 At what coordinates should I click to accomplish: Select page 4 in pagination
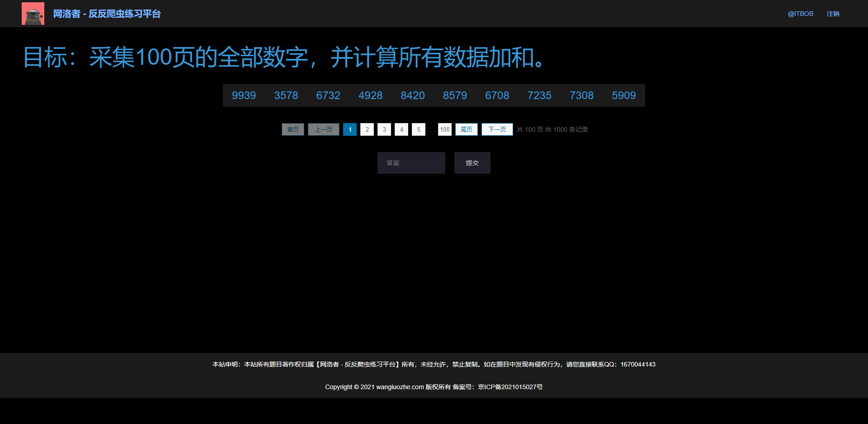[401, 129]
